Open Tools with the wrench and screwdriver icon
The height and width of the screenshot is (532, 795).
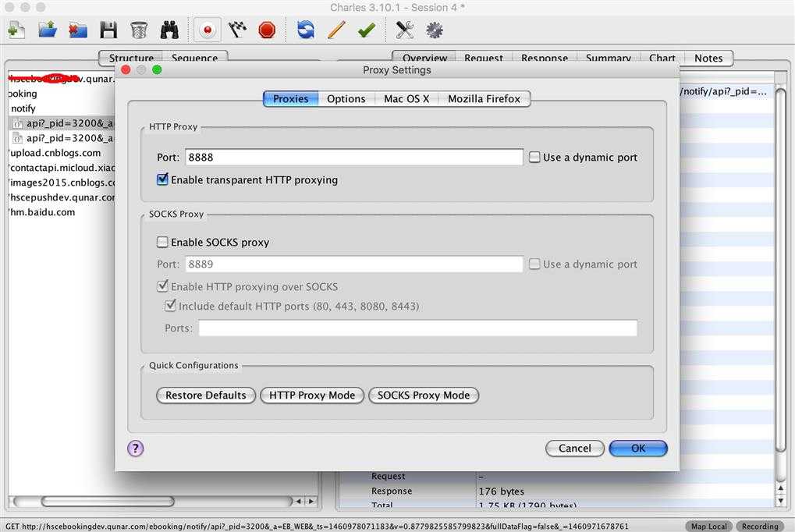404,30
